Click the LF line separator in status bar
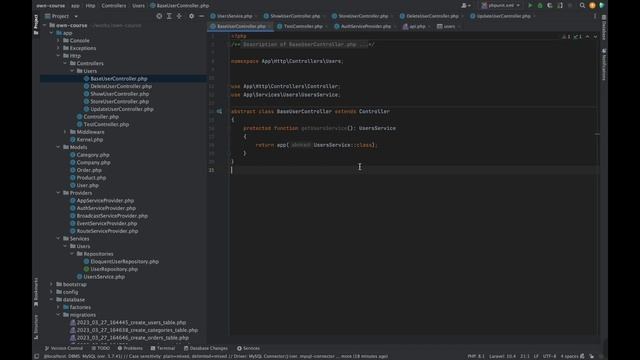640x360 pixels. (x=536, y=356)
